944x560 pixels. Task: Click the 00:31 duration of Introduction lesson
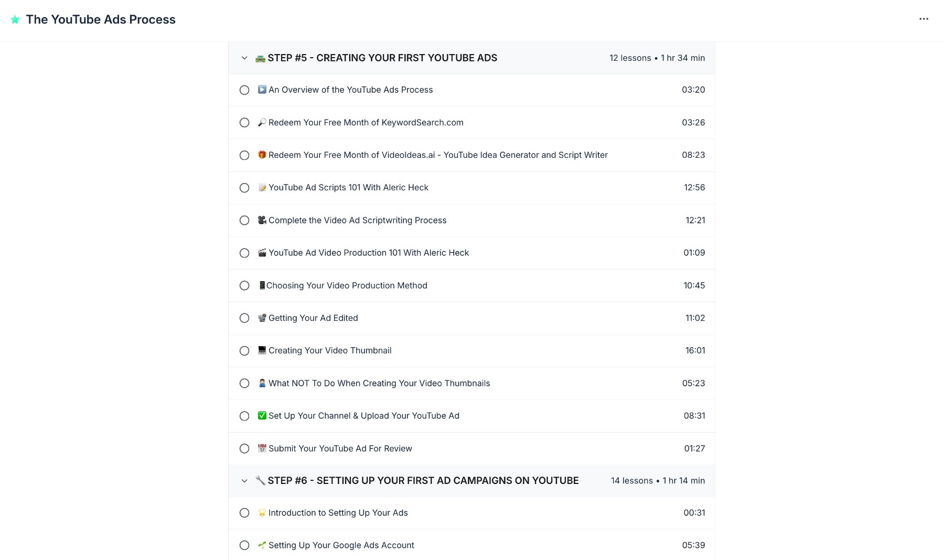[694, 513]
